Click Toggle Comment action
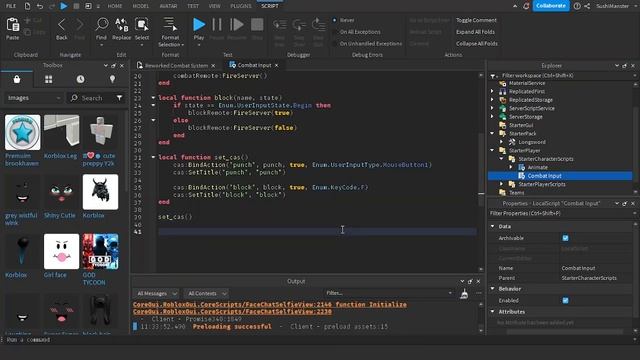This screenshot has width=640, height=360. pyautogui.click(x=476, y=20)
